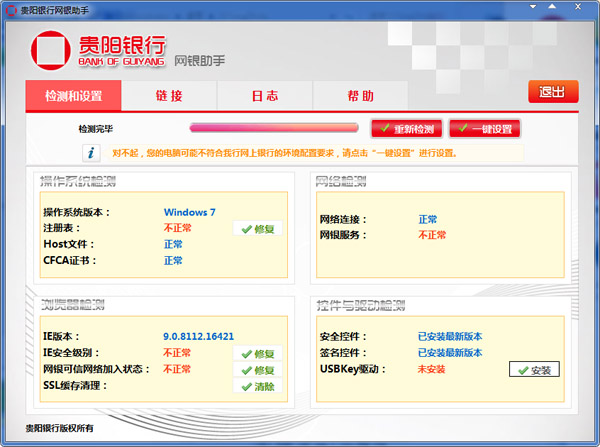600x447 pixels.
Task: Run 重新检测 to re-check environment
Action: [406, 129]
